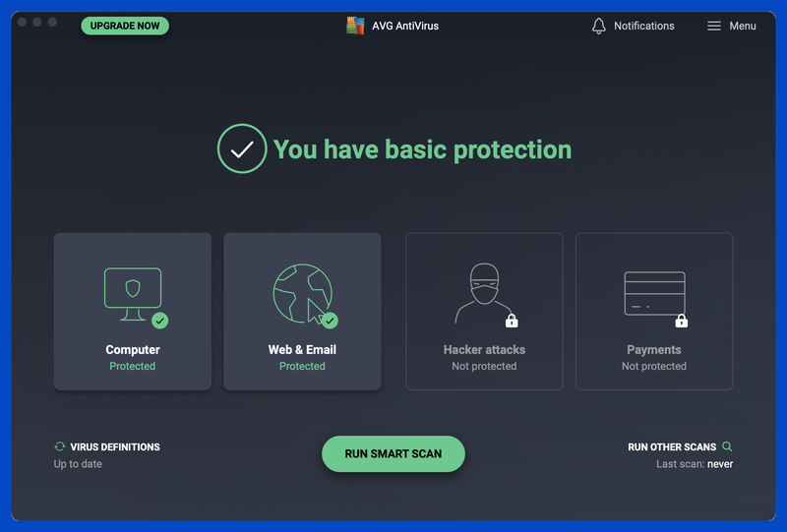Open the Menu text label
787x532 pixels.
click(x=743, y=26)
